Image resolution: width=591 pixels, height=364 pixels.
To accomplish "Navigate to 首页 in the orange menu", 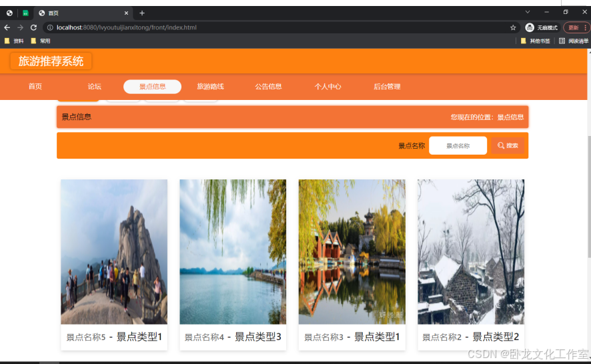I will (35, 87).
